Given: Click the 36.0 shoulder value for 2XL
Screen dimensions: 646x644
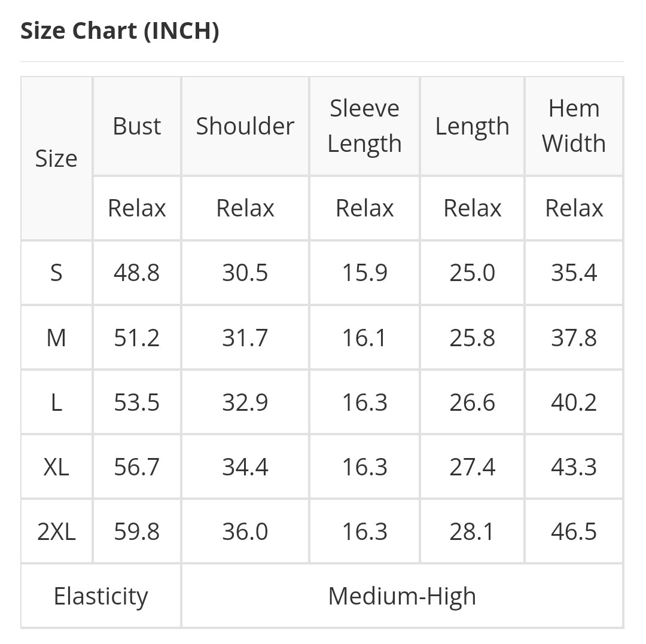Looking at the screenshot, I should pyautogui.click(x=245, y=532).
